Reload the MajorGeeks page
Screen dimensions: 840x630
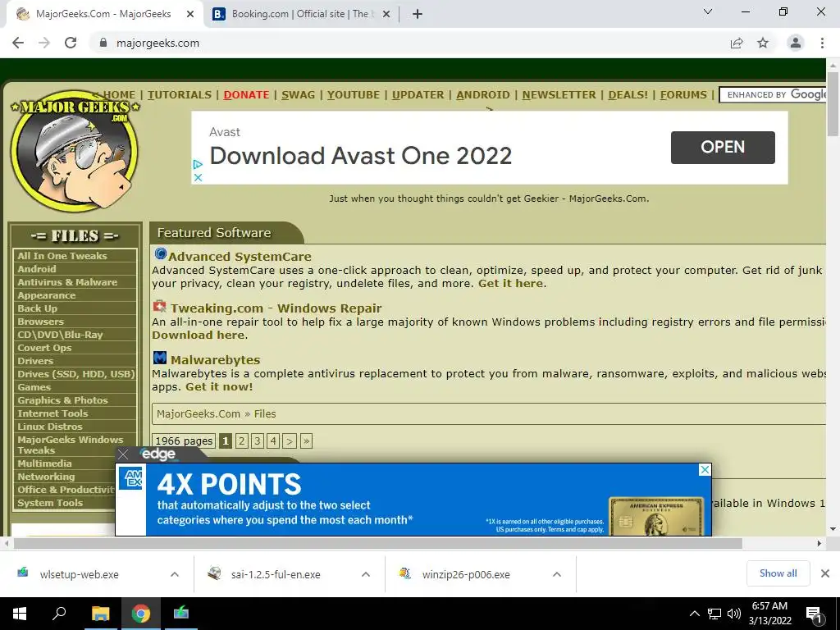point(71,43)
